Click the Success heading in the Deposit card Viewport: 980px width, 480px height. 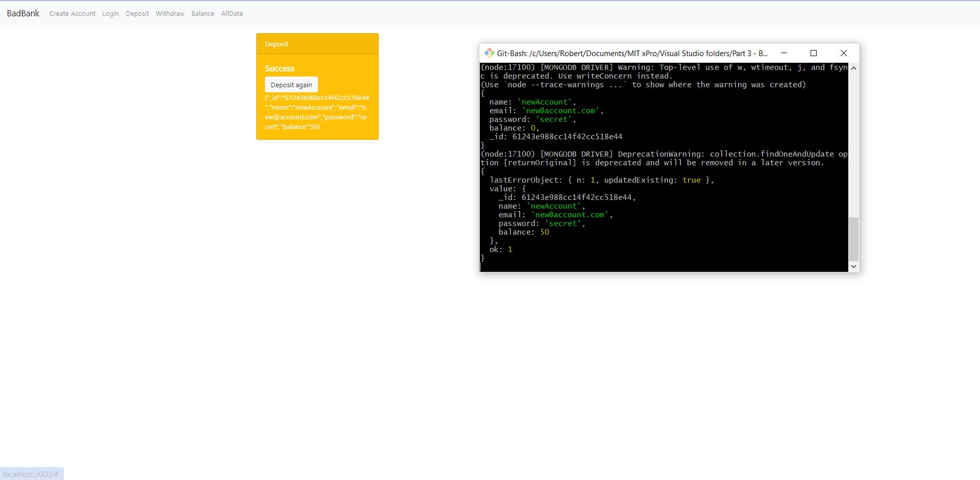click(279, 68)
